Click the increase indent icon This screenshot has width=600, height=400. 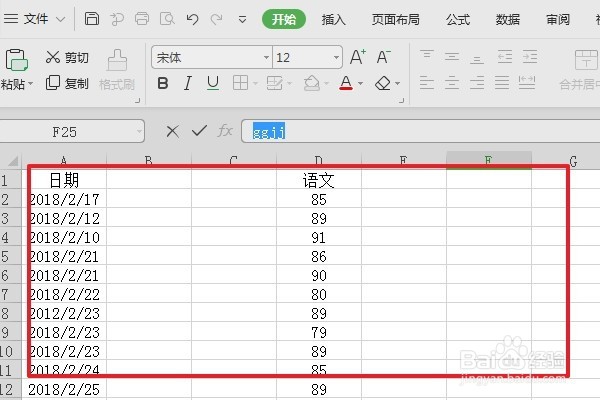click(530, 57)
